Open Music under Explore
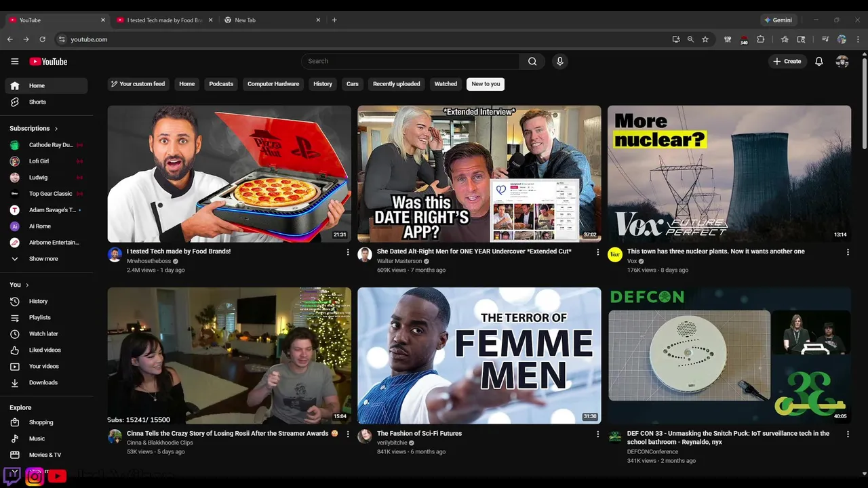 click(46, 439)
